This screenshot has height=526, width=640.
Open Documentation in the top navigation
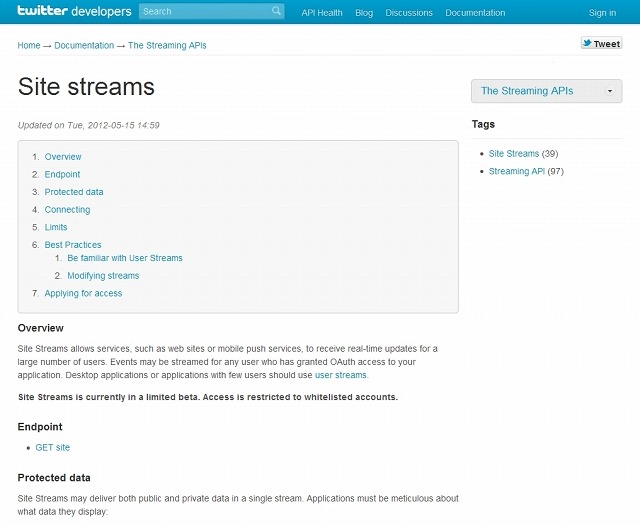[475, 13]
